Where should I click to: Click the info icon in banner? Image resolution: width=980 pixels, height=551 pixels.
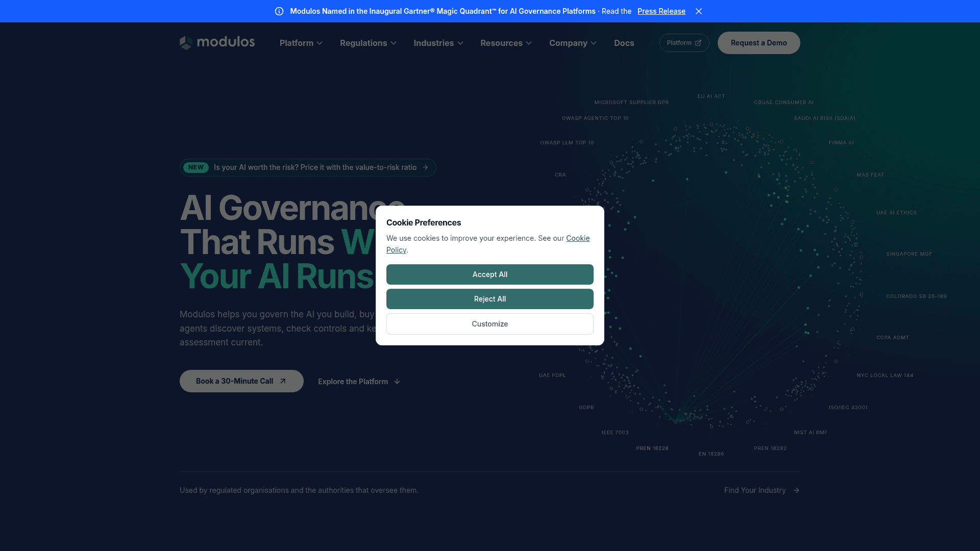click(279, 11)
